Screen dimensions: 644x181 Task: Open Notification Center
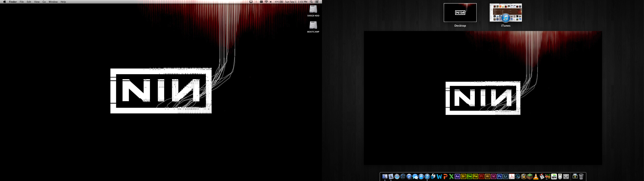[x=317, y=2]
